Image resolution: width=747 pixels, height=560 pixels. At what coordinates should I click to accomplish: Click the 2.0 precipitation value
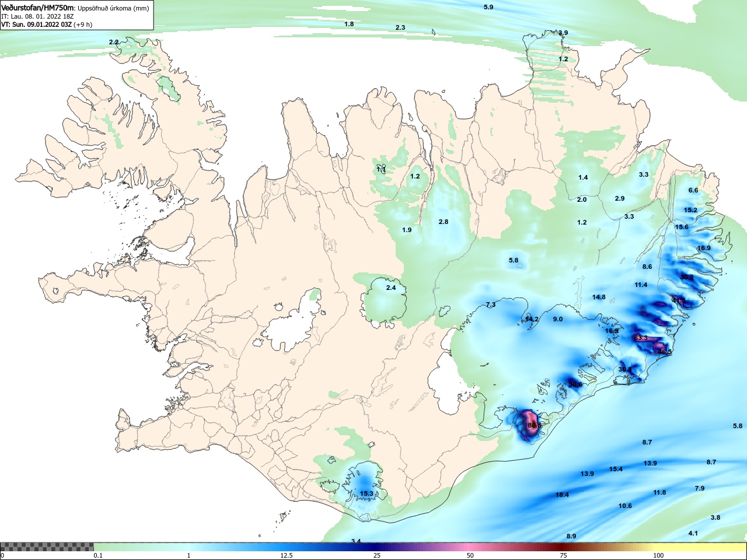582,199
